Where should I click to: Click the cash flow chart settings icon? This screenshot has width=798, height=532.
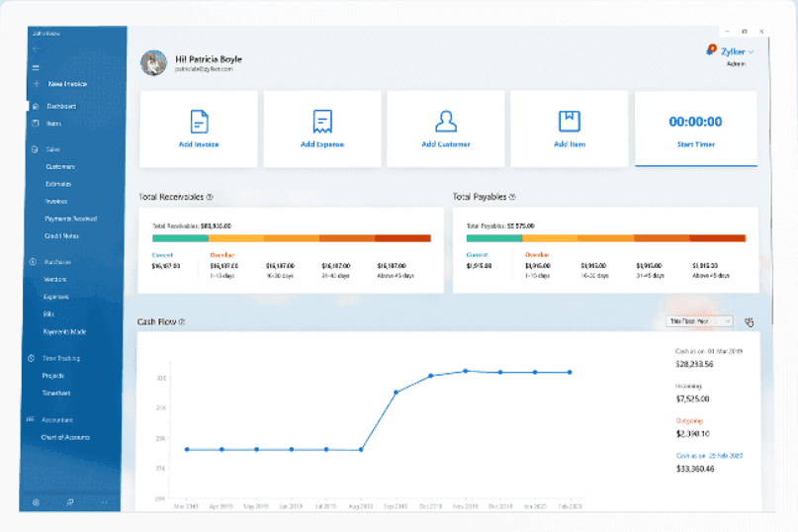[750, 321]
